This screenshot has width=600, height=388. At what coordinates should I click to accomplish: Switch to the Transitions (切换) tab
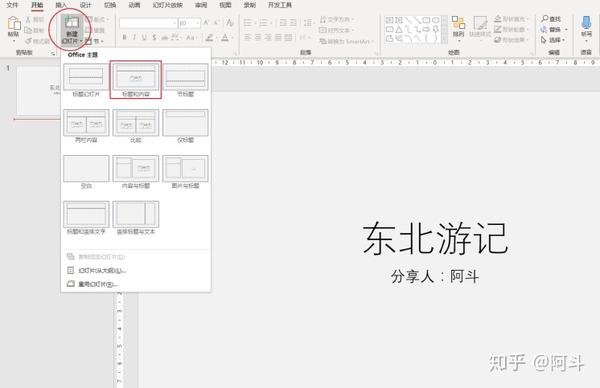[110, 5]
